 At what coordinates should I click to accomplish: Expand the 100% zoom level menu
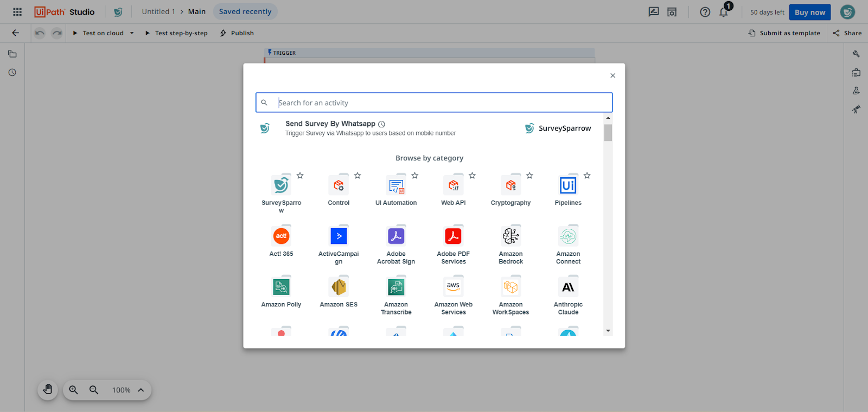[141, 390]
